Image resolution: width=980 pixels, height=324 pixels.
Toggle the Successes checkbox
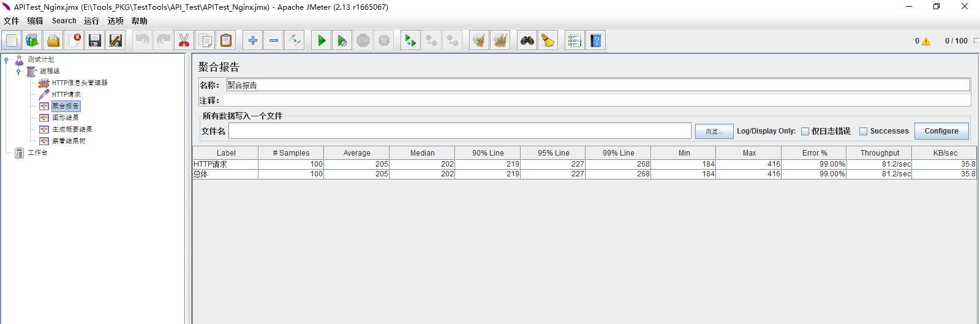pos(863,131)
